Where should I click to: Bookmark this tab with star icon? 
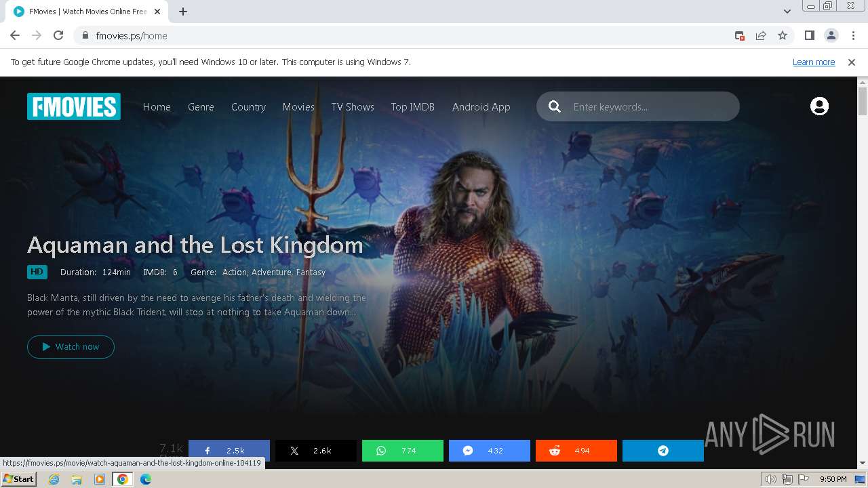(x=783, y=36)
